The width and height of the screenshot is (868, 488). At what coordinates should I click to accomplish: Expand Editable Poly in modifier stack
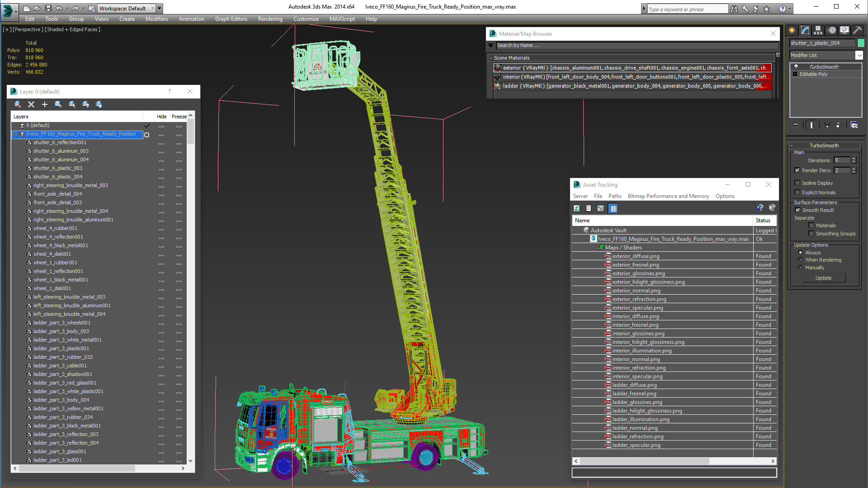pyautogui.click(x=795, y=74)
